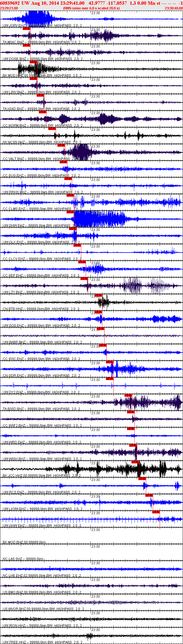Screen dimensions: 183x644
Task: Select the 'UW LKVW EHZ' station label
Action: tap(14, 509)
